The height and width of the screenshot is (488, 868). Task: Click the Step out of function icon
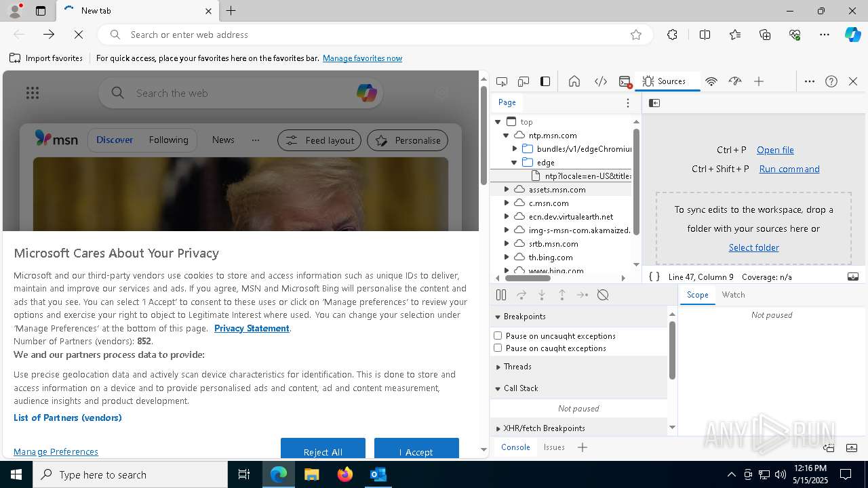(562, 295)
